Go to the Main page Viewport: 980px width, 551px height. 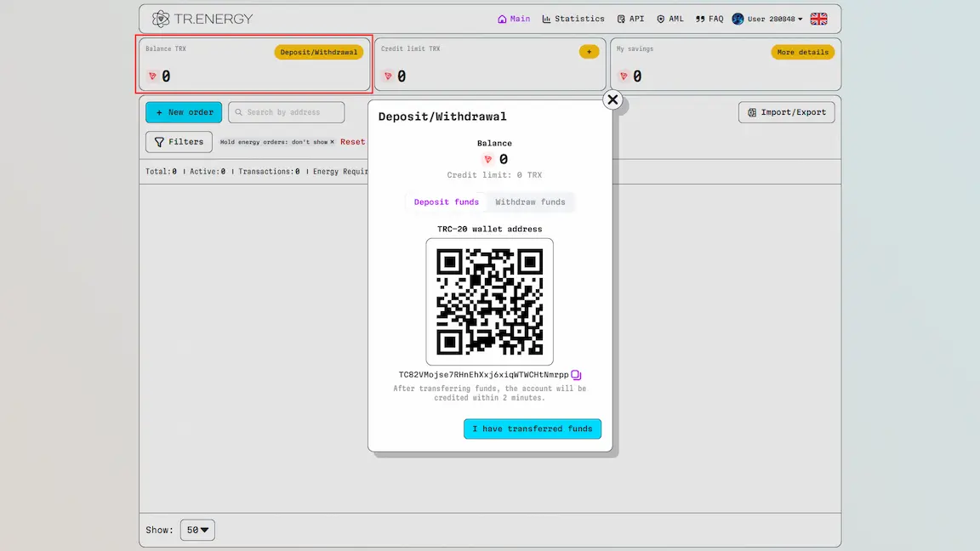pyautogui.click(x=514, y=19)
